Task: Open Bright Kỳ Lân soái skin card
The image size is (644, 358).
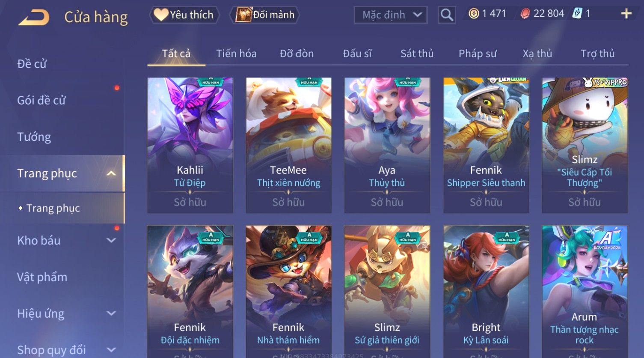Action: tap(486, 292)
